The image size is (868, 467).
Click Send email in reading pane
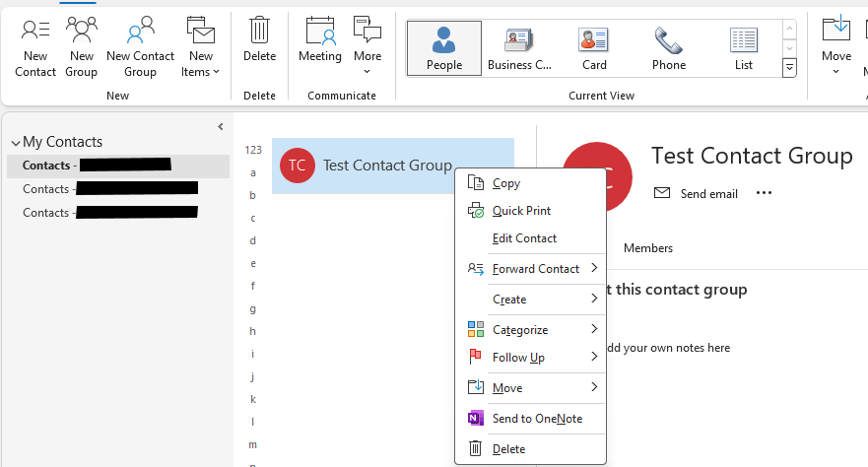(696, 194)
